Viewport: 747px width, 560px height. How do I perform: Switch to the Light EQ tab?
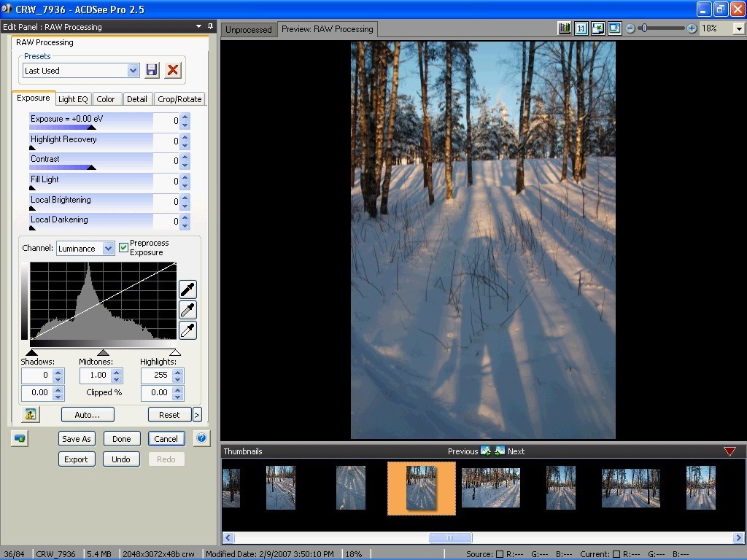pyautogui.click(x=72, y=98)
